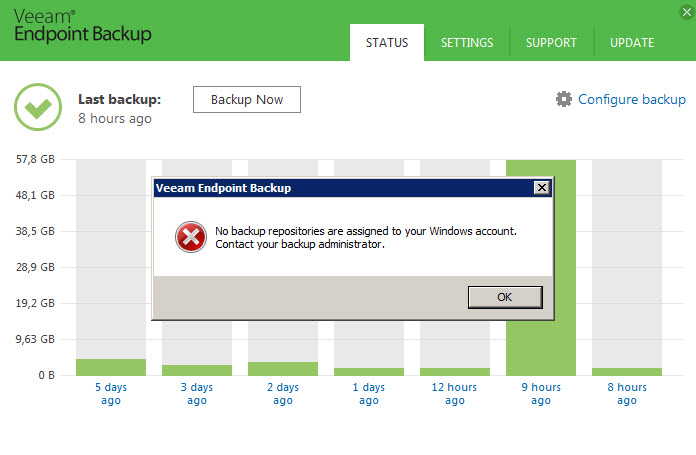Click the 0 B axis value
This screenshot has height=455, width=696.
pyautogui.click(x=46, y=375)
